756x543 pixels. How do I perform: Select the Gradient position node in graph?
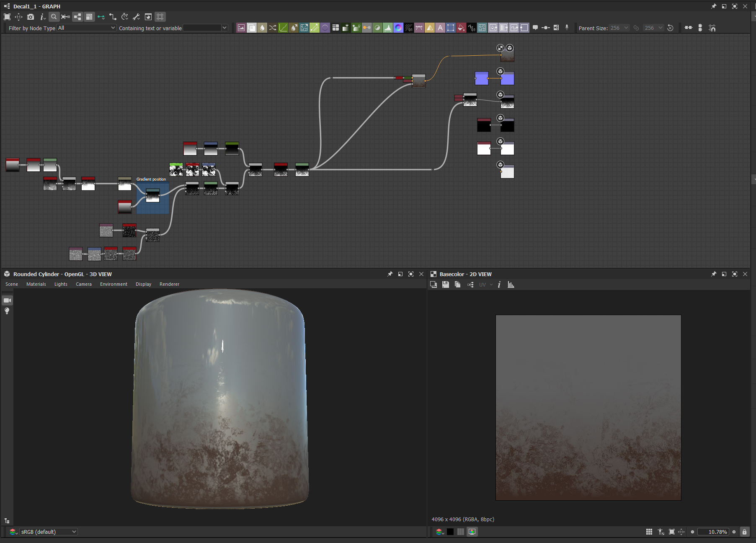tap(152, 196)
